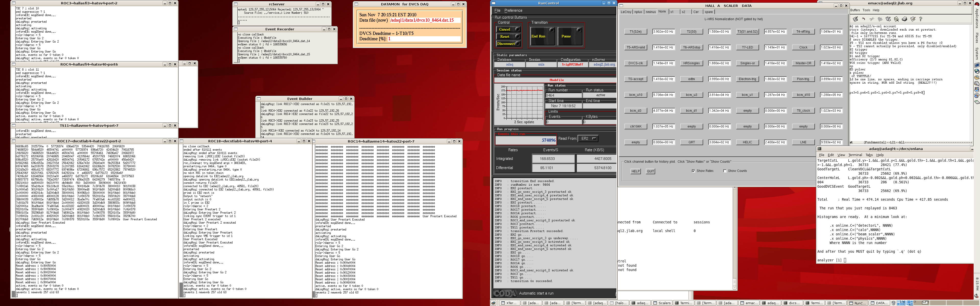Enable the Show Counts checkbox
The height and width of the screenshot is (306, 980).
point(725,171)
